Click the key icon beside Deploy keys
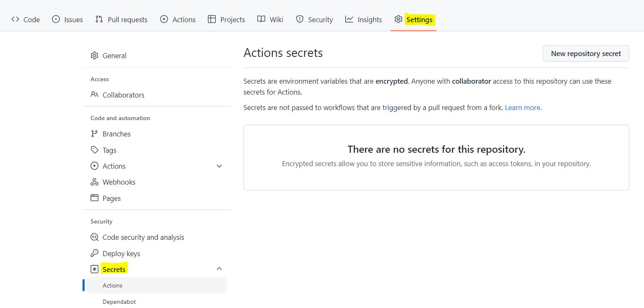This screenshot has height=308, width=644. [94, 254]
